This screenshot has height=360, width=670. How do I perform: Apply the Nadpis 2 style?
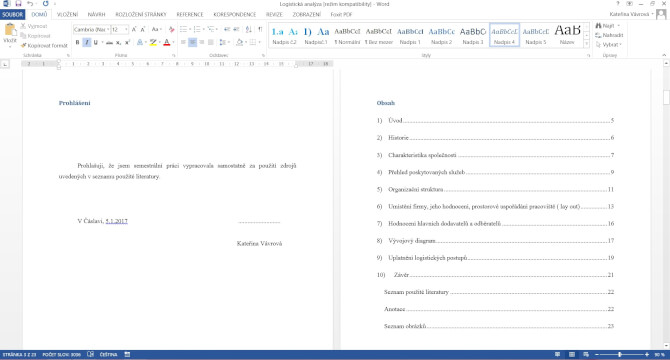click(441, 35)
